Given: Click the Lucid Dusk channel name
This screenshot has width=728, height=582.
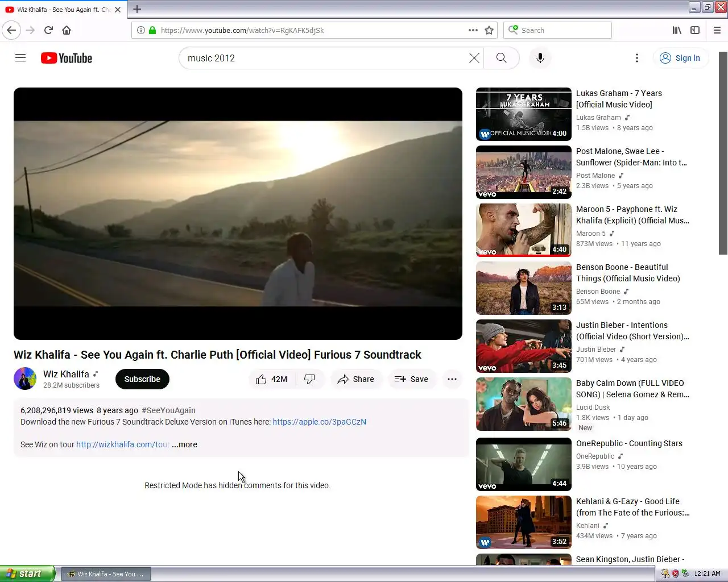Looking at the screenshot, I should coord(593,408).
